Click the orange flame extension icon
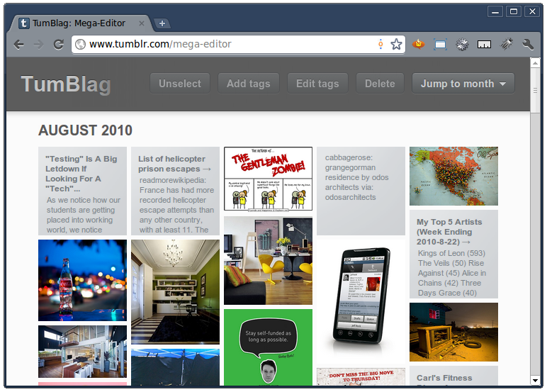 419,44
